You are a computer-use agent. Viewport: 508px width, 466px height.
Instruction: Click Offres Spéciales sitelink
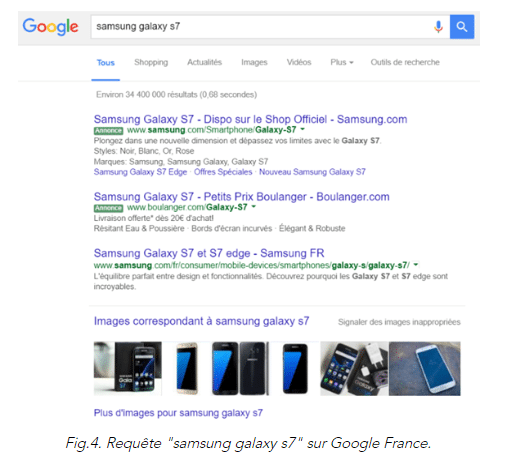point(223,172)
